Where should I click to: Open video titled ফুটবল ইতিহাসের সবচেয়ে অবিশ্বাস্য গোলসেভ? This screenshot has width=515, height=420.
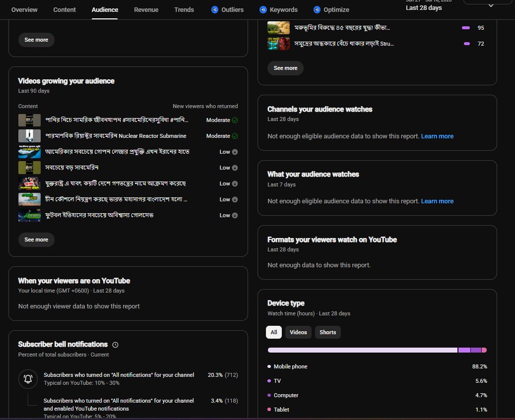pos(99,215)
